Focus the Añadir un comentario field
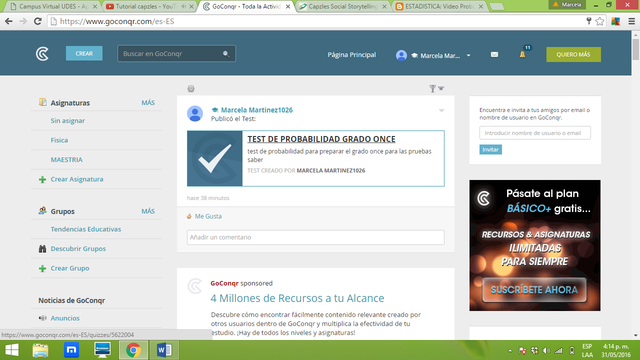Screen dimensions: 640x360 316,237
